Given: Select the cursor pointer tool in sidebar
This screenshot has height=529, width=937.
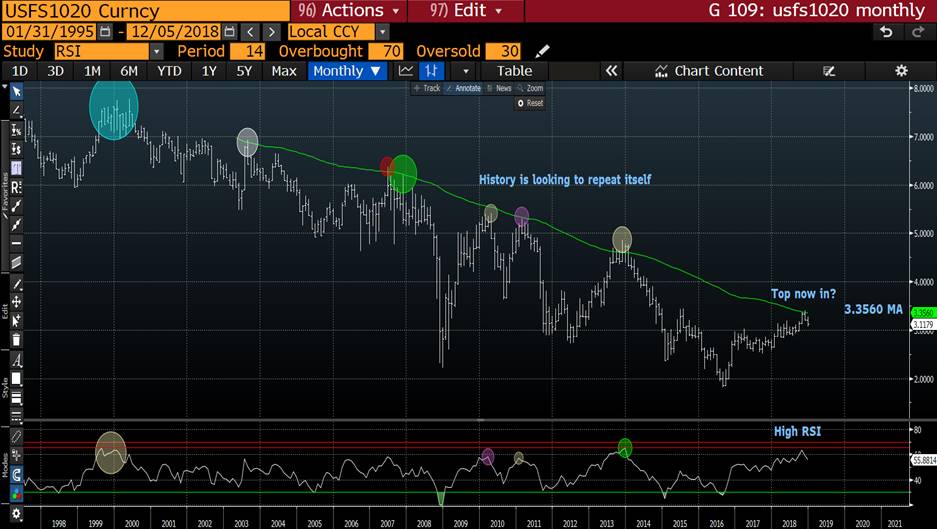Looking at the screenshot, I should click(x=16, y=91).
